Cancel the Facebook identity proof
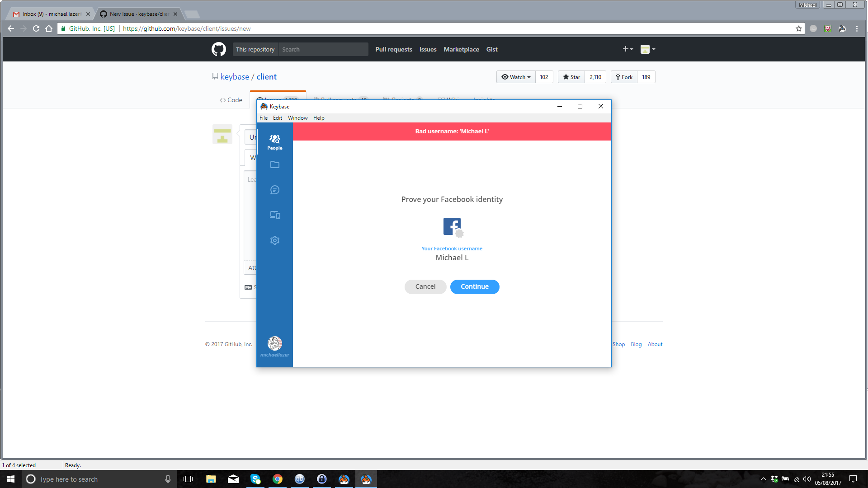868x488 pixels. pos(425,287)
